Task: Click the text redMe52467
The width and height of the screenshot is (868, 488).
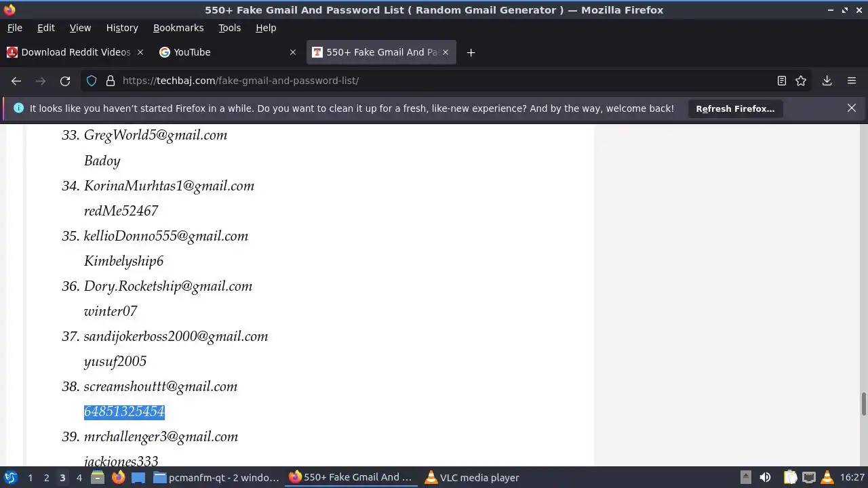Action: pos(121,211)
